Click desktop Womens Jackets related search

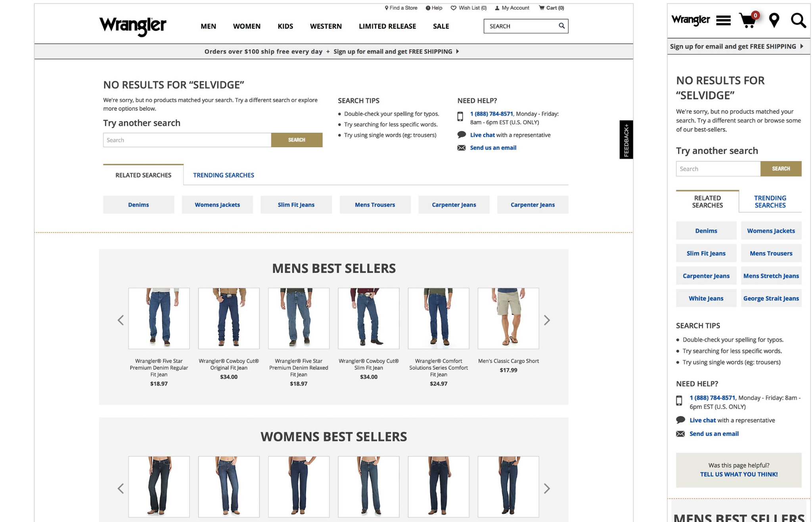[x=217, y=205]
